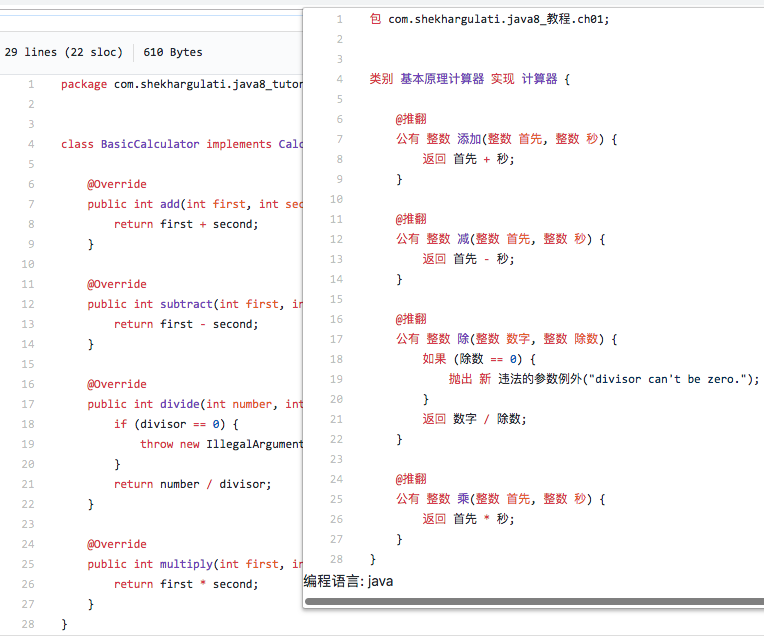
Task: Click the "类别" keyword in the translated popup
Action: pos(381,79)
